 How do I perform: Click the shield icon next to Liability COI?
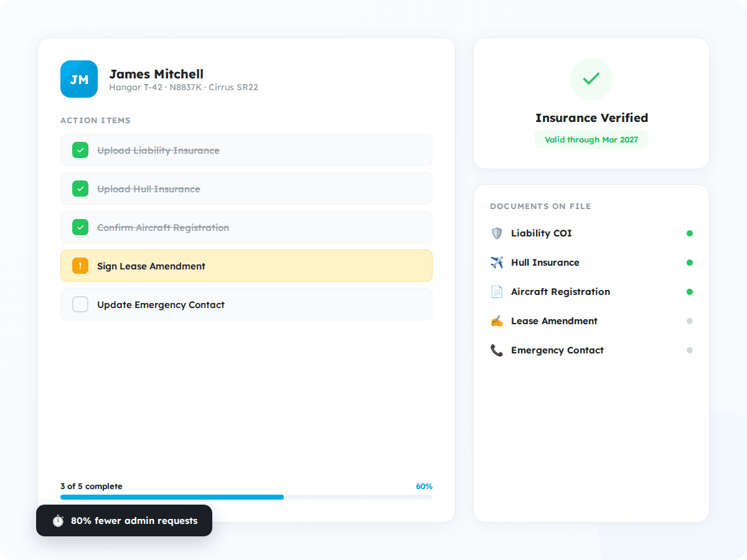tap(496, 233)
